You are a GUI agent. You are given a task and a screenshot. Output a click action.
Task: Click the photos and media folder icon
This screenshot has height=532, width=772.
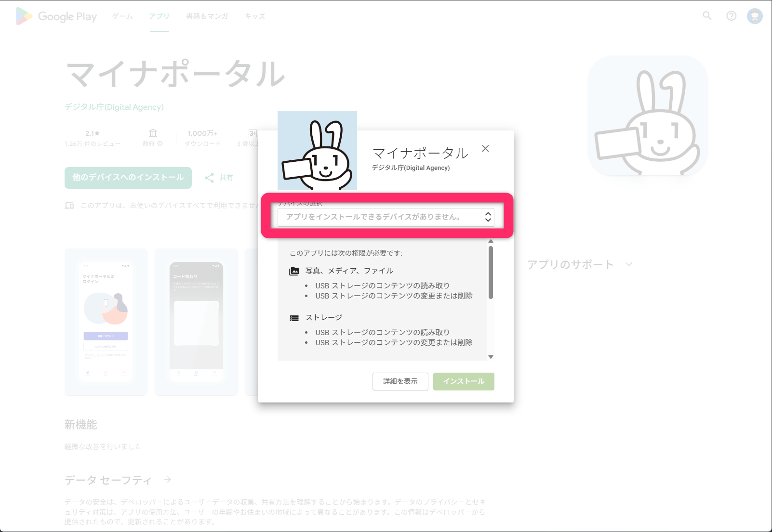point(294,271)
